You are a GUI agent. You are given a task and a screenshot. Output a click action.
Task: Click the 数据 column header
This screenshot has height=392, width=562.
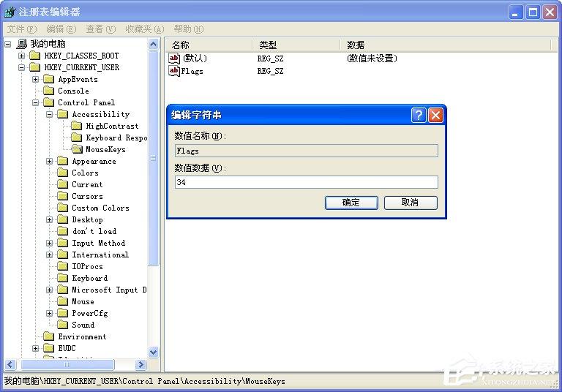click(446, 45)
